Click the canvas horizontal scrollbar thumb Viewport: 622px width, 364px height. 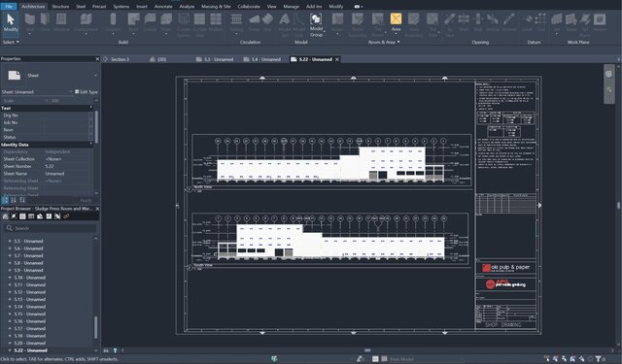pos(367,350)
